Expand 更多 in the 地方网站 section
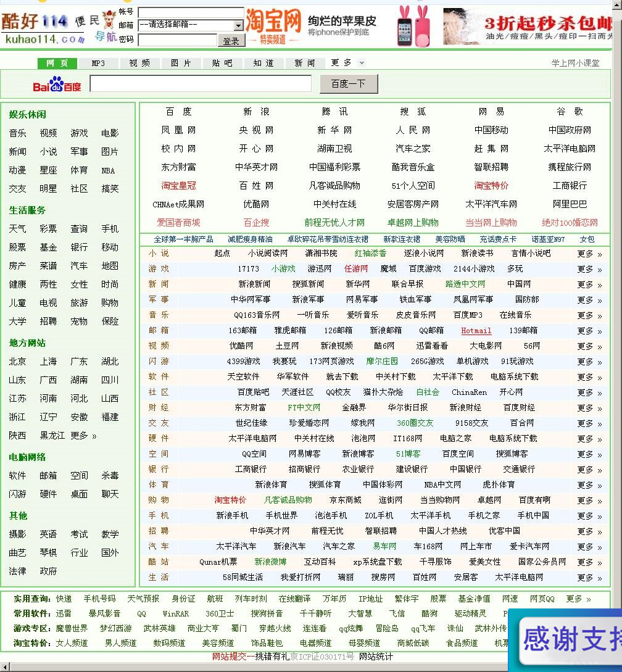 [83, 436]
